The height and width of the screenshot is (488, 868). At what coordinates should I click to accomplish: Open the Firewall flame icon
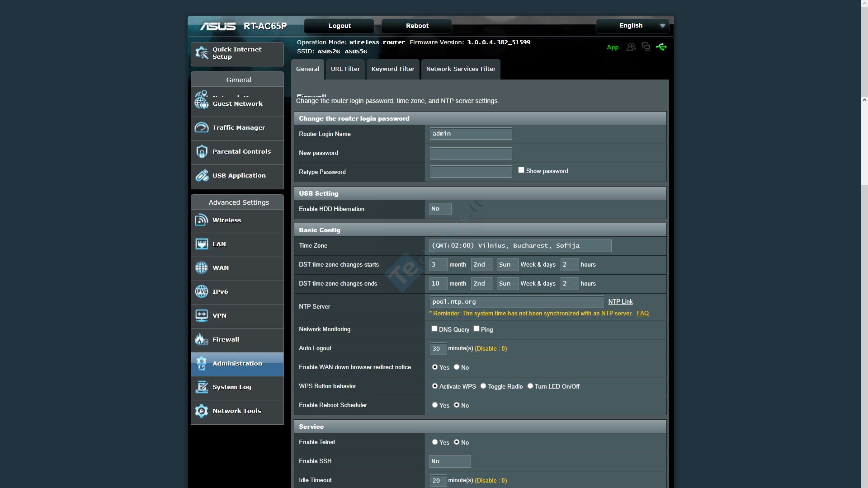pyautogui.click(x=202, y=339)
